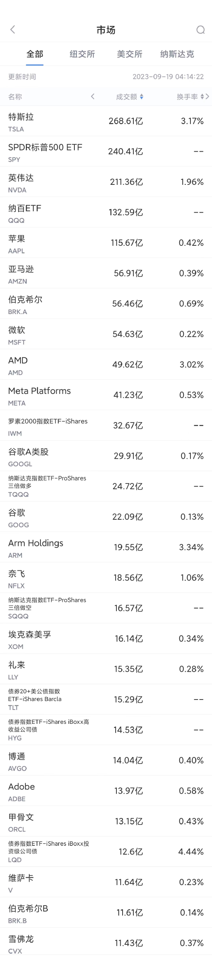
Task: Switch to the 纳斯达克 tab
Action: pos(177,54)
